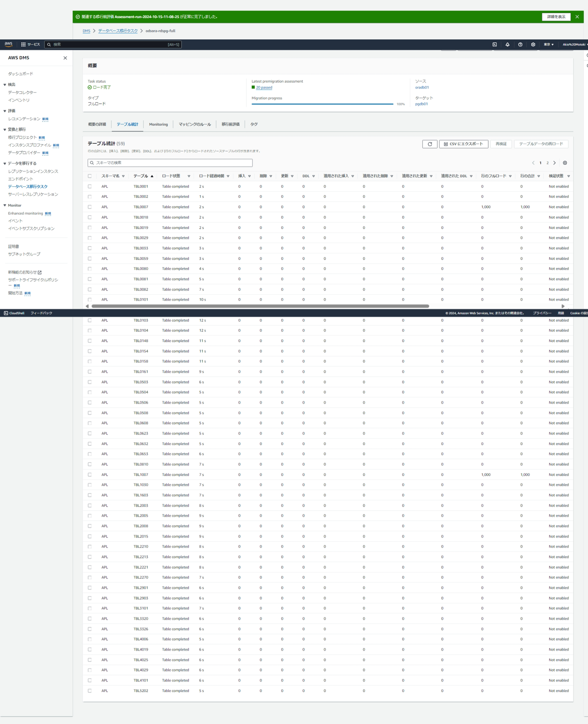Dismiss the green assessment success banner
This screenshot has width=588, height=724.
(x=577, y=17)
